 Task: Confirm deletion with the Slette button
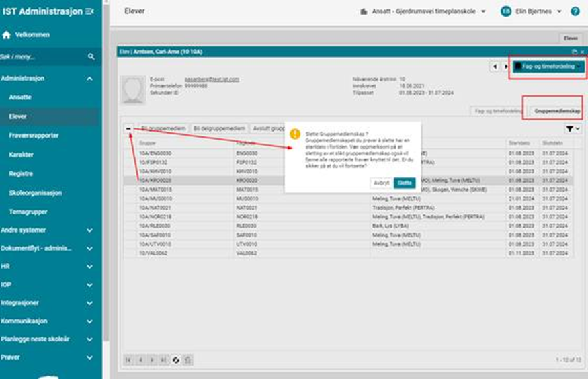pos(405,183)
